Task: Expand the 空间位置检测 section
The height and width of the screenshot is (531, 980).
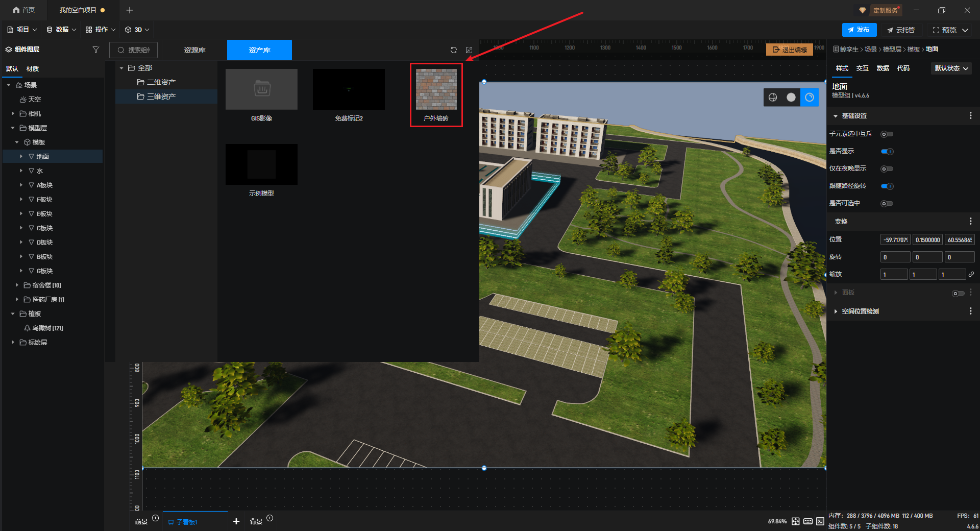Action: point(836,311)
